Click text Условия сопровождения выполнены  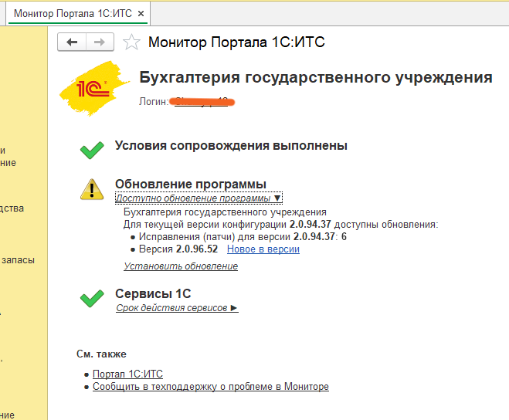231,146
